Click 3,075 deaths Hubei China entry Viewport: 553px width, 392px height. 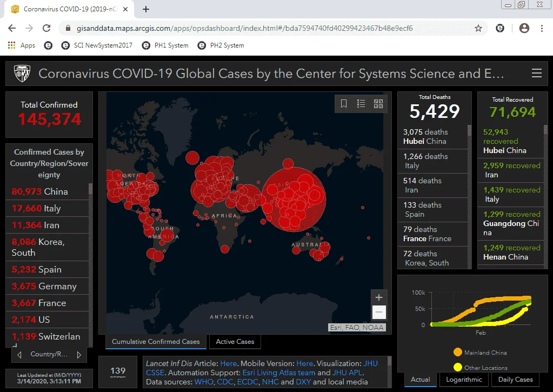pos(433,137)
